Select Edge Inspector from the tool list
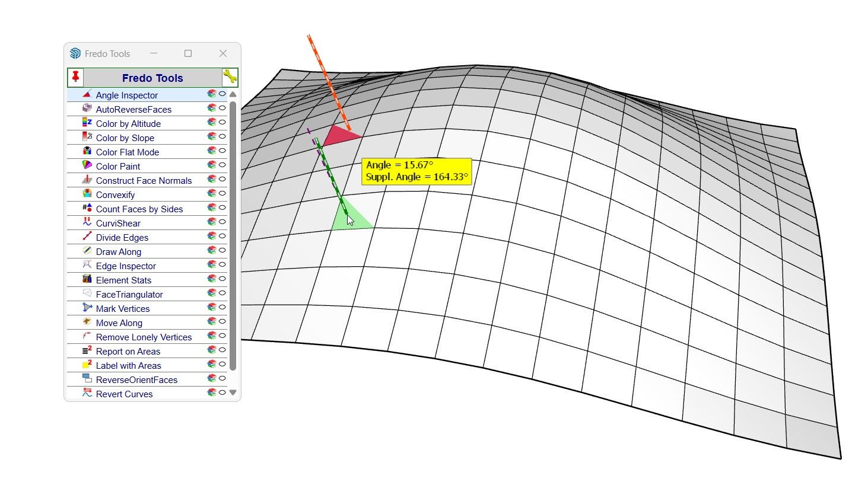868x501 pixels. click(x=126, y=266)
